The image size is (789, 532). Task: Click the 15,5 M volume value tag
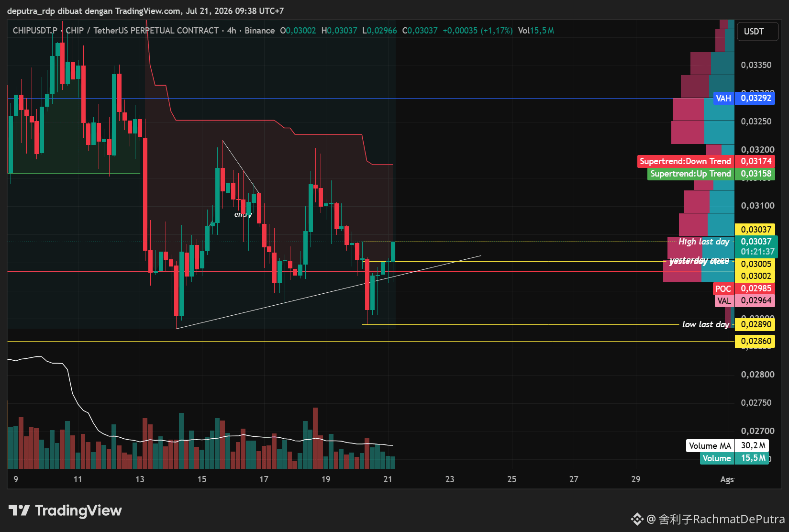pyautogui.click(x=752, y=458)
